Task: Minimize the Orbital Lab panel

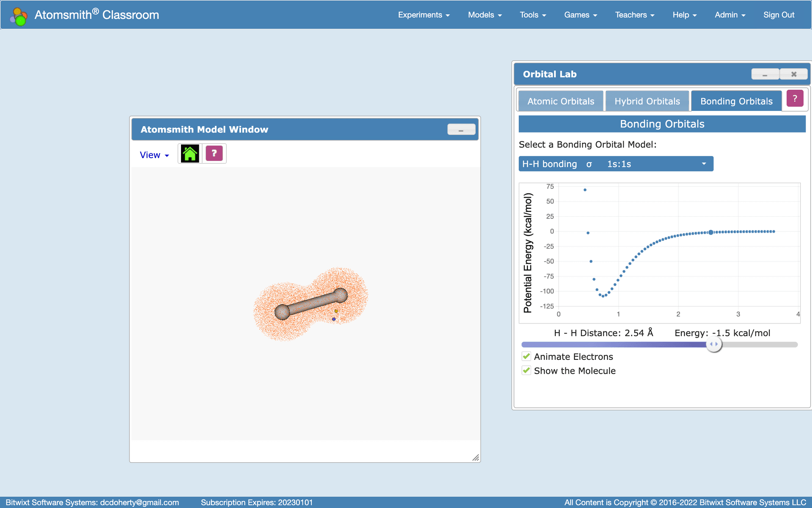Action: (x=765, y=74)
